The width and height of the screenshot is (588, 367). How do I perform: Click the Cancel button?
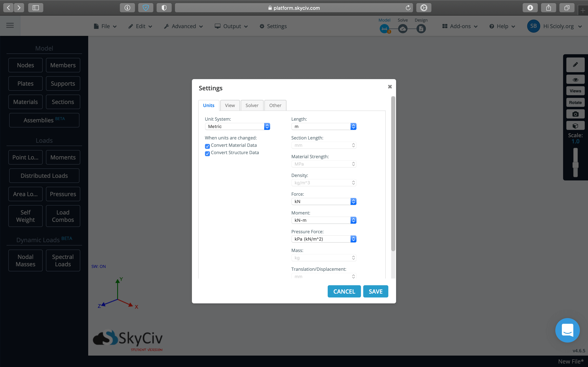[x=344, y=291]
